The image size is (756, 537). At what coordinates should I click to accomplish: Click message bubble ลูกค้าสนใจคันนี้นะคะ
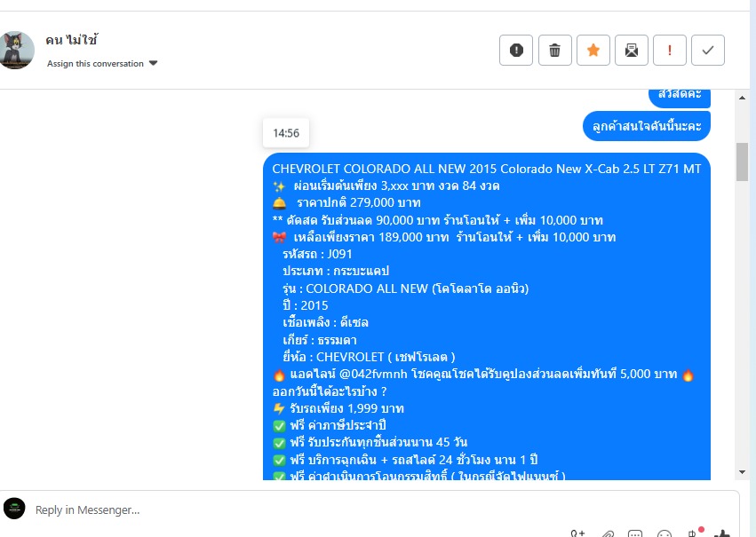[x=647, y=126]
